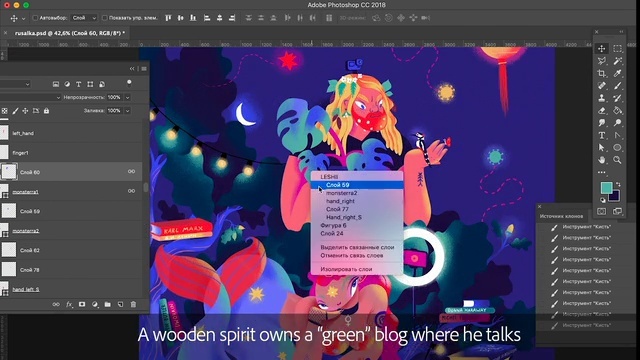Select the Dodge tool
640x360 pixels.
(x=618, y=122)
